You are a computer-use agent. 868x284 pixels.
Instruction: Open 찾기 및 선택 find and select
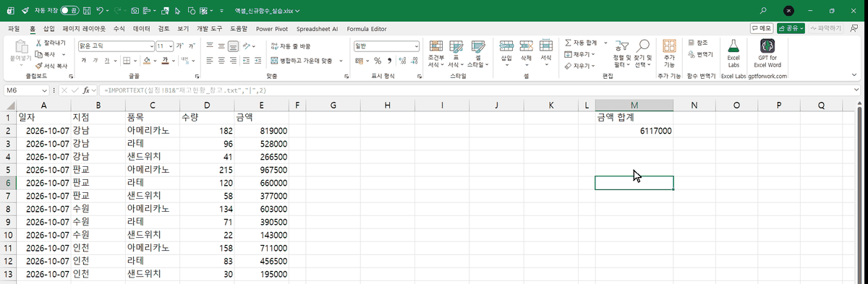click(642, 53)
